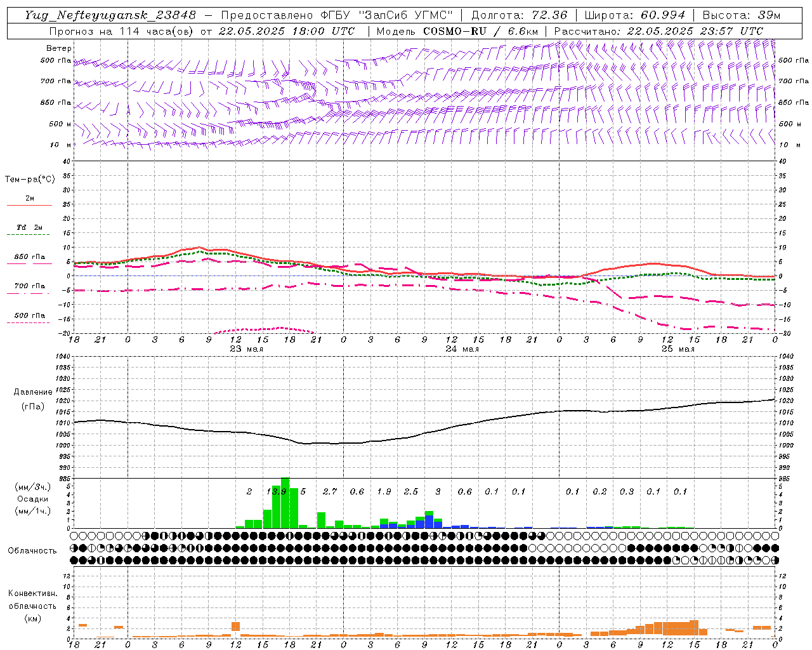
Task: Click the (мм/3ч.) precipitation unit label
Action: coord(32,487)
